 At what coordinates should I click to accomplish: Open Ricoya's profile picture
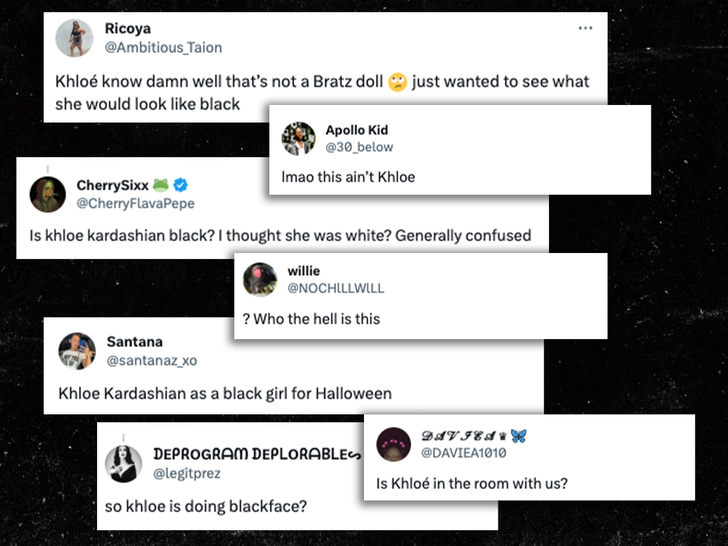coord(75,38)
